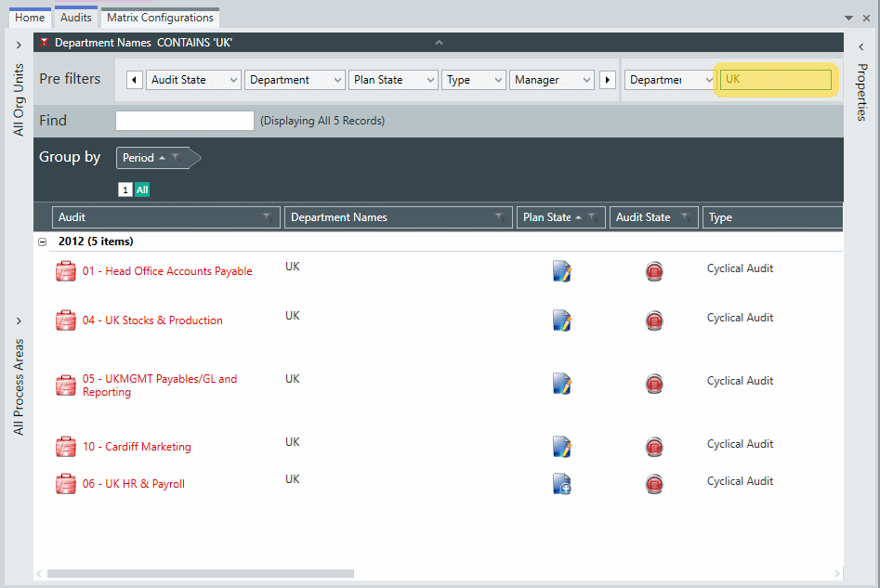Open the filter icon on the Period chip
The height and width of the screenshot is (588, 880).
tap(177, 158)
